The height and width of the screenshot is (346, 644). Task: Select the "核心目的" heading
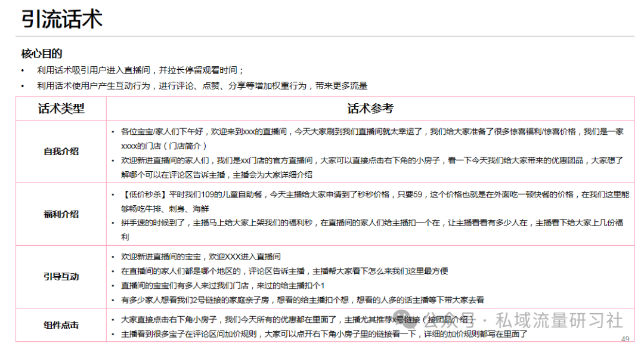pos(42,54)
